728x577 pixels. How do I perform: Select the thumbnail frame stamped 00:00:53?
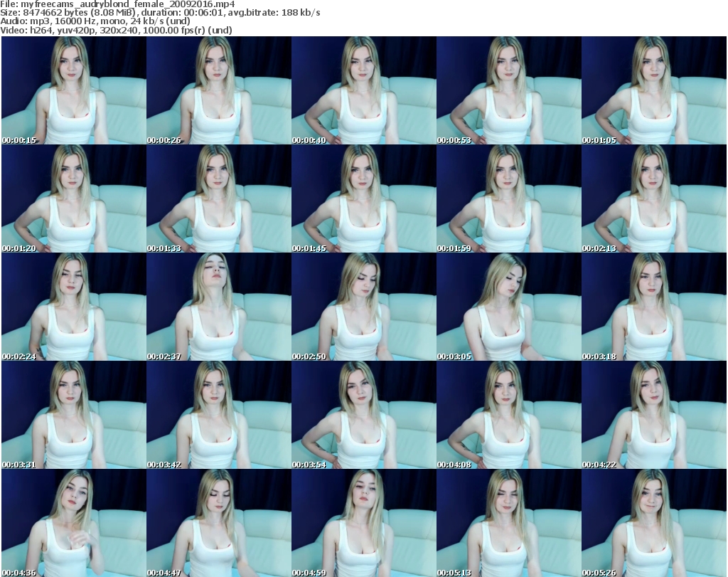point(508,90)
